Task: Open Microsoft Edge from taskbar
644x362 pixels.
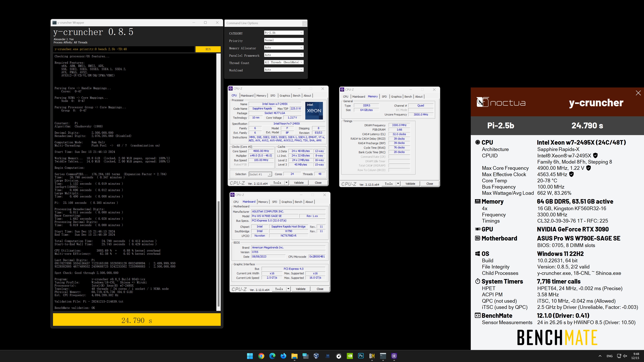Action: [x=272, y=356]
